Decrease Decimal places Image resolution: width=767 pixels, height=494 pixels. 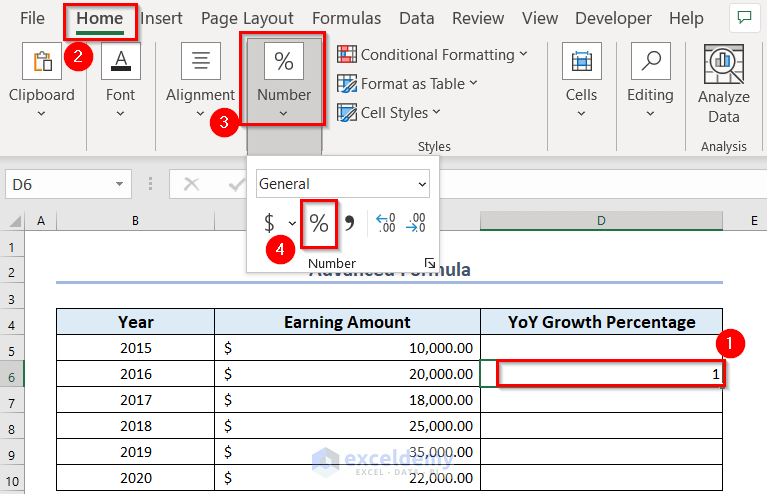416,223
